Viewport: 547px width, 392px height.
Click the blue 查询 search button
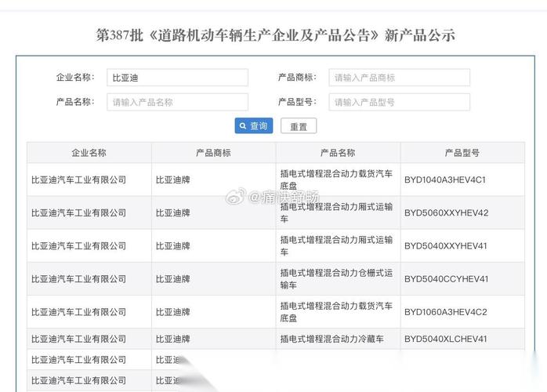click(x=254, y=125)
